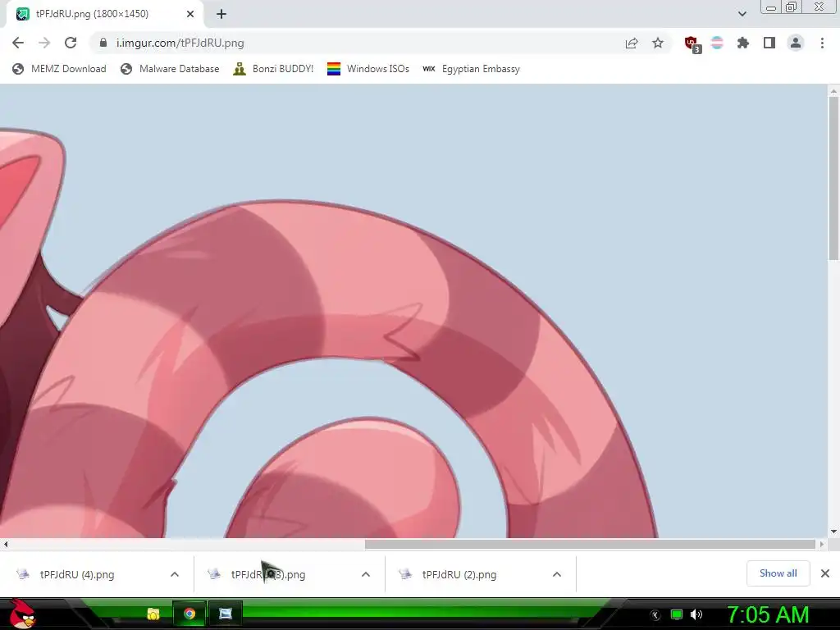Select the tPFJdRU.png (1800×1450) tab
The height and width of the screenshot is (630, 840).
(104, 14)
